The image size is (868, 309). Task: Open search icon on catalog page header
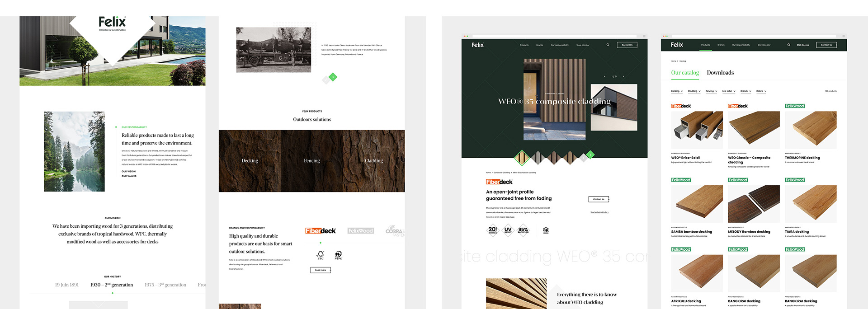[x=788, y=45]
